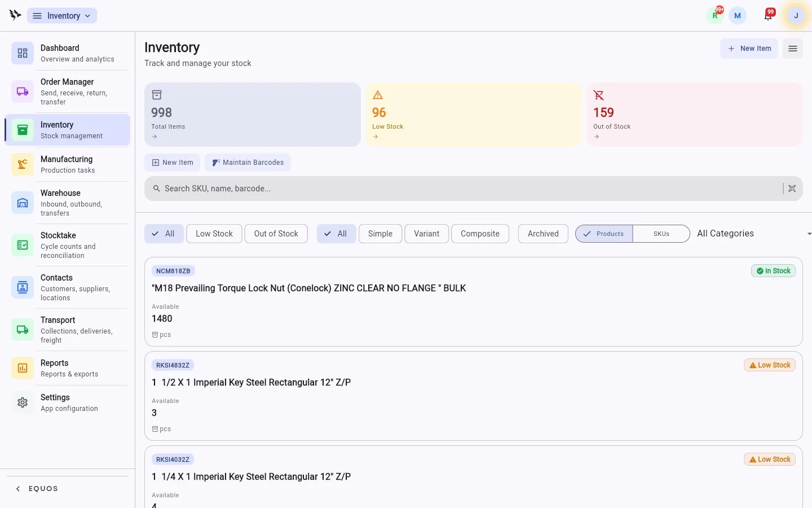Toggle the Low Stock filter chip
812x508 pixels.
click(x=214, y=234)
